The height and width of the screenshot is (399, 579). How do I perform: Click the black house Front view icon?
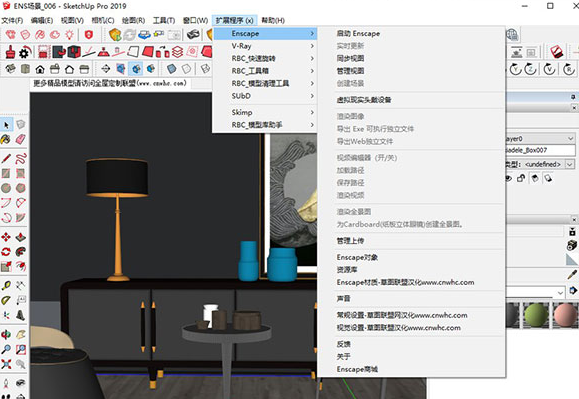pyautogui.click(x=40, y=69)
